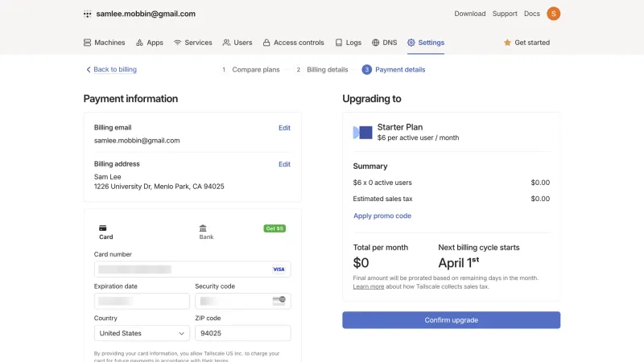The width and height of the screenshot is (644, 362).
Task: Open the Apps tab
Action: click(x=150, y=43)
